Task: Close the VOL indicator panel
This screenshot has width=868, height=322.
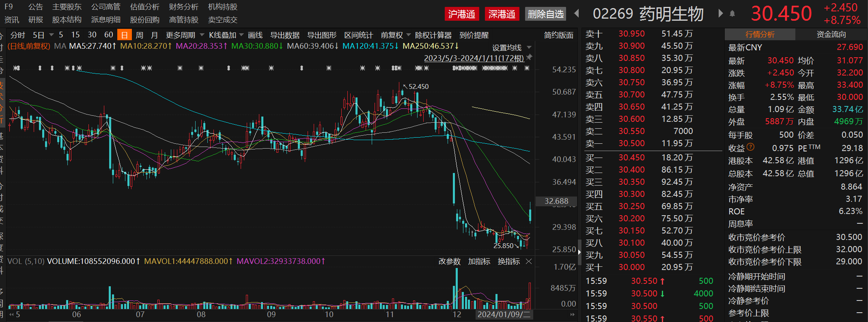Action: point(529,261)
